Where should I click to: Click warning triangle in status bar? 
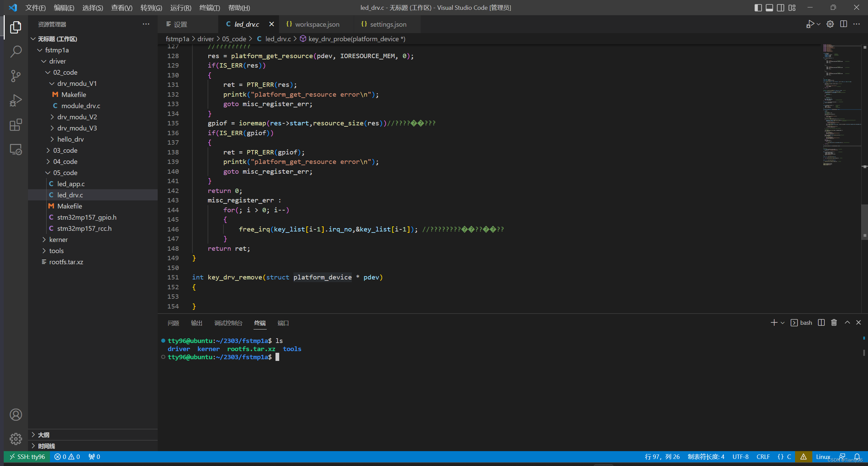[x=804, y=457]
